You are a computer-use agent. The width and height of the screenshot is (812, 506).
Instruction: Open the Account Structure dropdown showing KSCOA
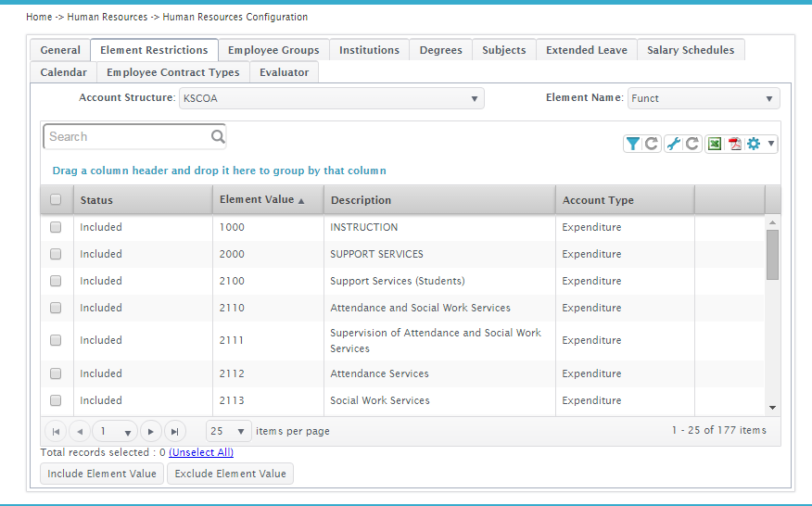[x=331, y=98]
